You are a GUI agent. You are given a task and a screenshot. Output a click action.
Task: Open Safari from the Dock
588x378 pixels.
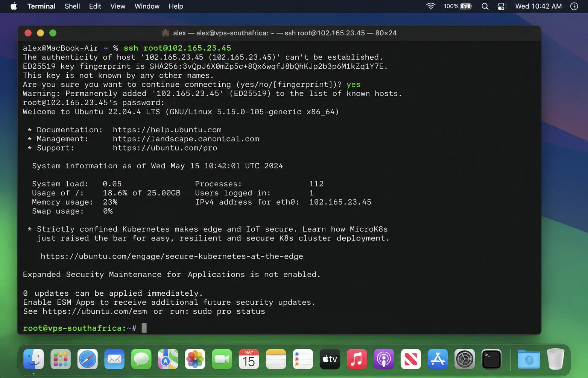[x=87, y=359]
